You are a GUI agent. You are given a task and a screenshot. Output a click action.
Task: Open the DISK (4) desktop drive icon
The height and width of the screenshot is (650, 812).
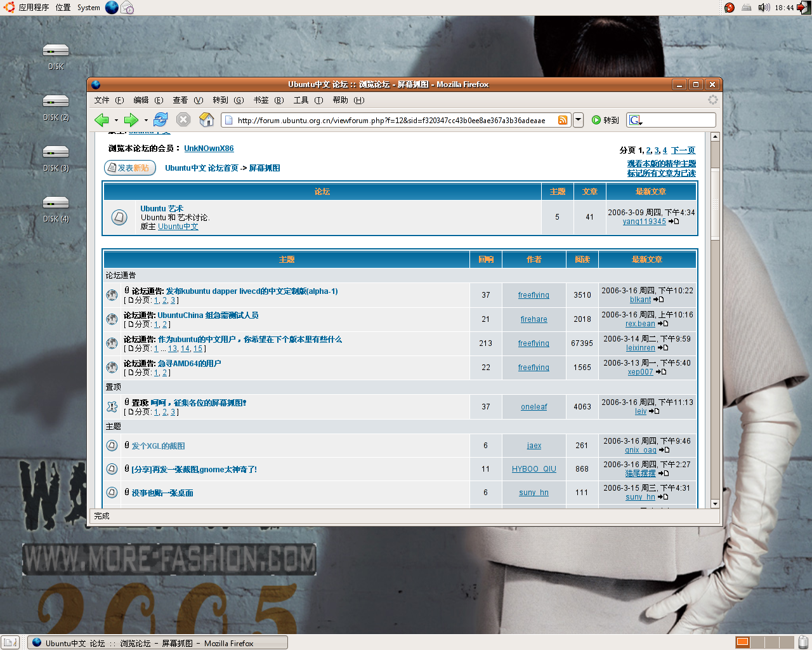pyautogui.click(x=56, y=203)
